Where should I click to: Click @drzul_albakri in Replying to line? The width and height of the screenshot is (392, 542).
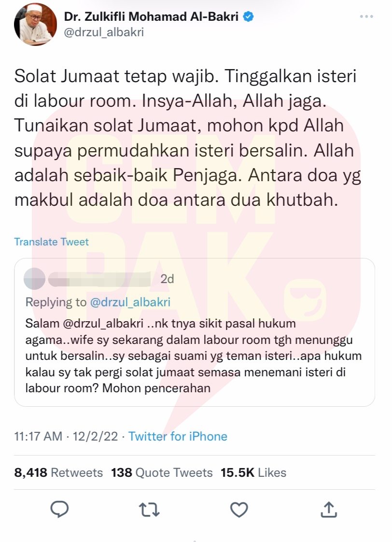tap(130, 302)
